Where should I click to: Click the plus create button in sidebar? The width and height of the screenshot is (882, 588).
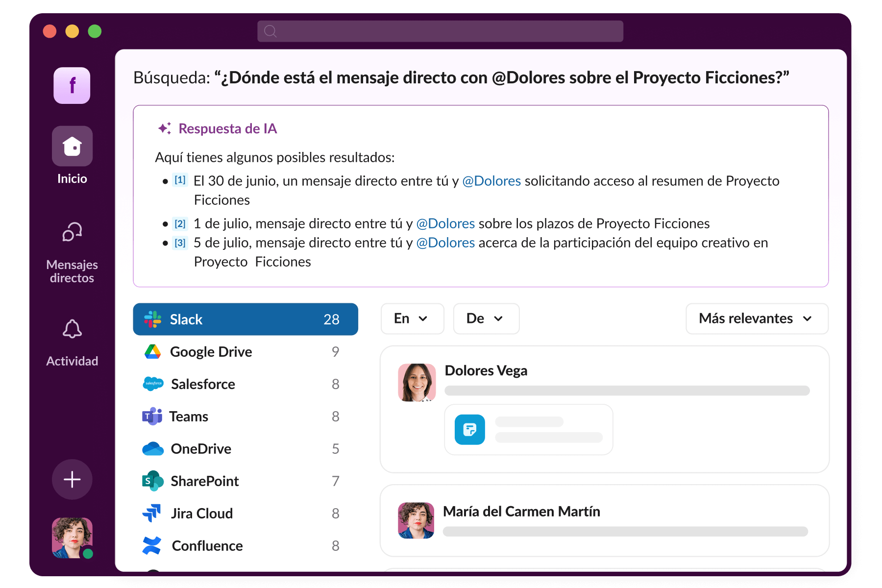pyautogui.click(x=72, y=479)
